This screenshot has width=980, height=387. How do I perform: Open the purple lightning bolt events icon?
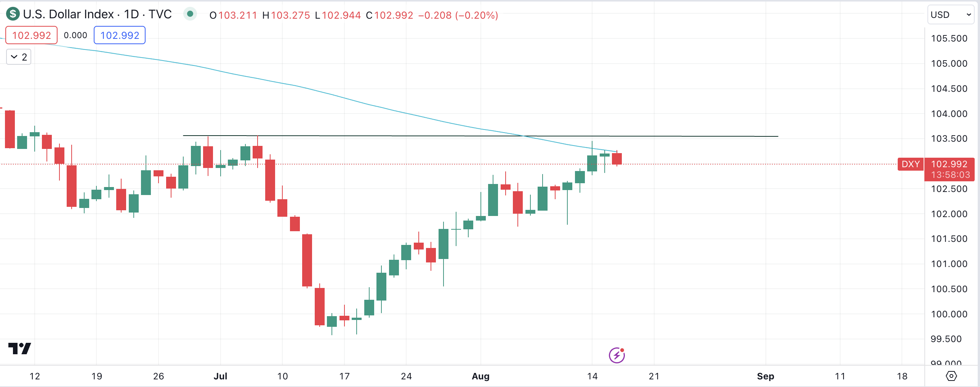617,355
